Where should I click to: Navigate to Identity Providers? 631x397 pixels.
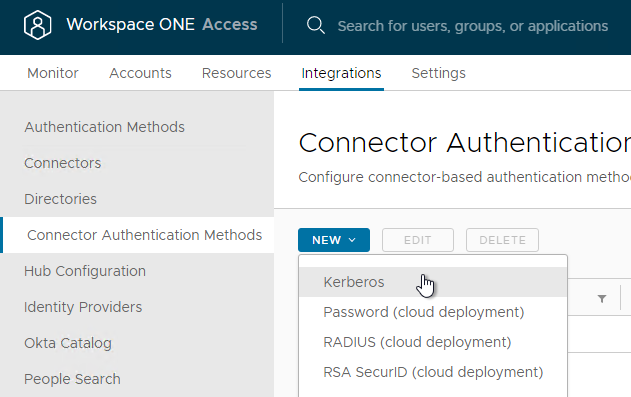click(83, 307)
